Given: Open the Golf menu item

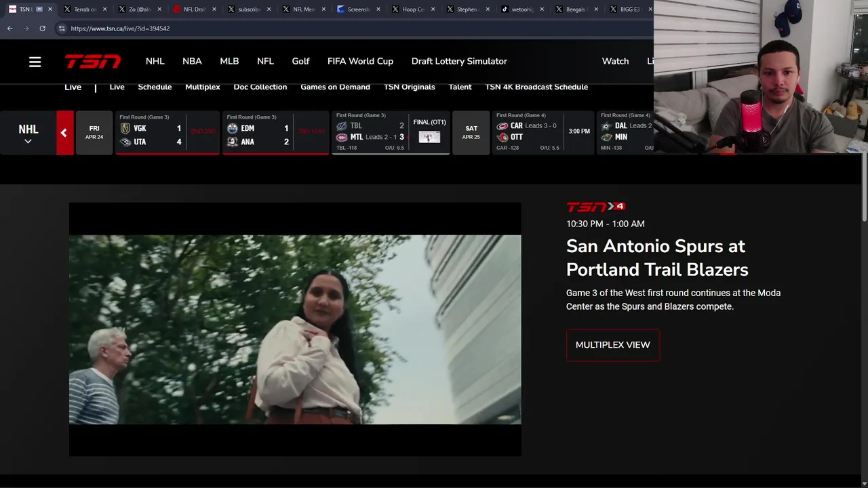Looking at the screenshot, I should [x=300, y=61].
